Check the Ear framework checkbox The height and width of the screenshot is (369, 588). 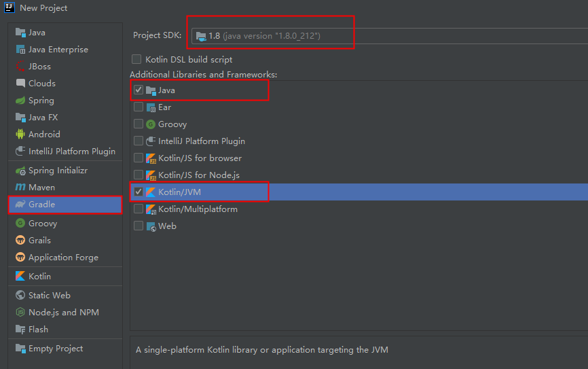click(x=139, y=107)
